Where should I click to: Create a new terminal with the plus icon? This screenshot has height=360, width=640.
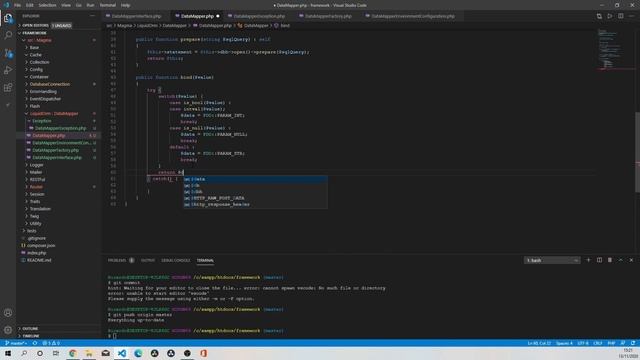coord(588,260)
